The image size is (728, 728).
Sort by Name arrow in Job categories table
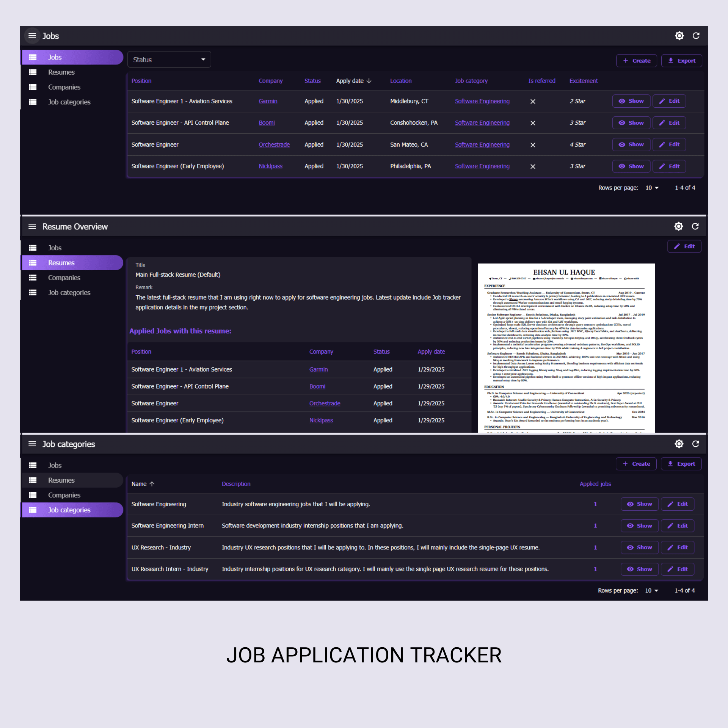[152, 484]
